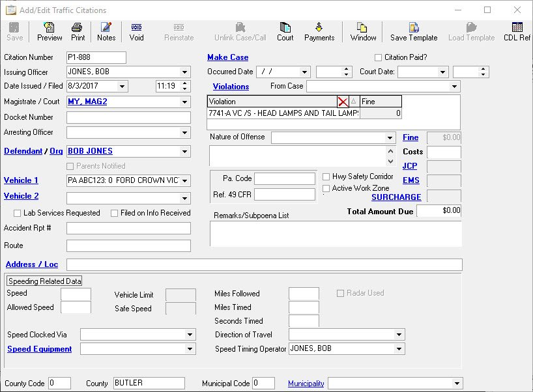Viewport: 533px width, 392px height.
Task: Open Notes from the toolbar
Action: (106, 31)
